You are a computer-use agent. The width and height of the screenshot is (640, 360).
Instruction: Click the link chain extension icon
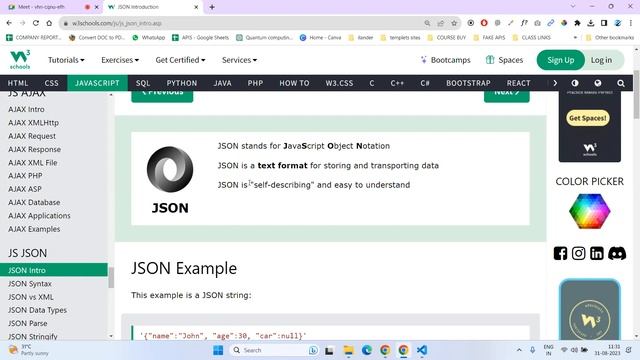pyautogui.click(x=551, y=23)
